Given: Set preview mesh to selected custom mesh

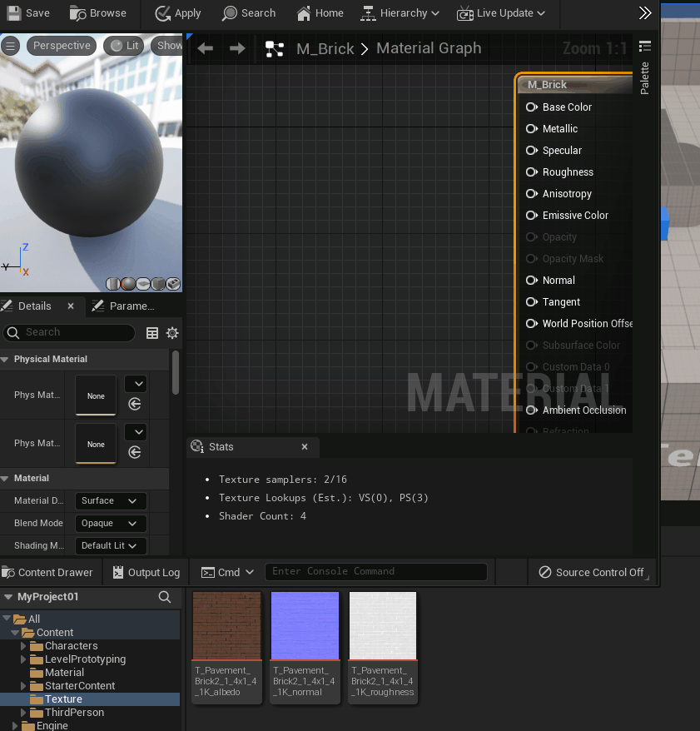Looking at the screenshot, I should [173, 283].
